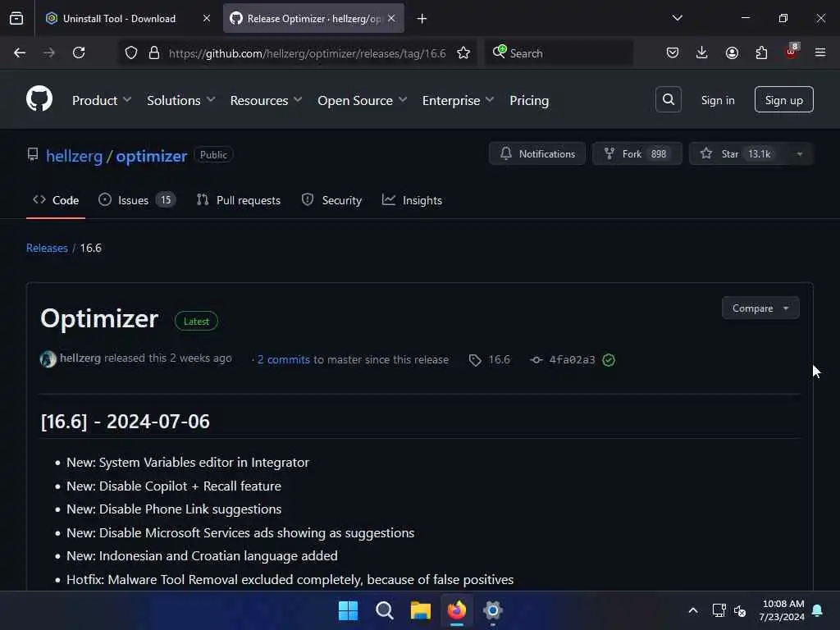Viewport: 840px width, 630px height.
Task: View verified checks status icon
Action: coord(609,360)
